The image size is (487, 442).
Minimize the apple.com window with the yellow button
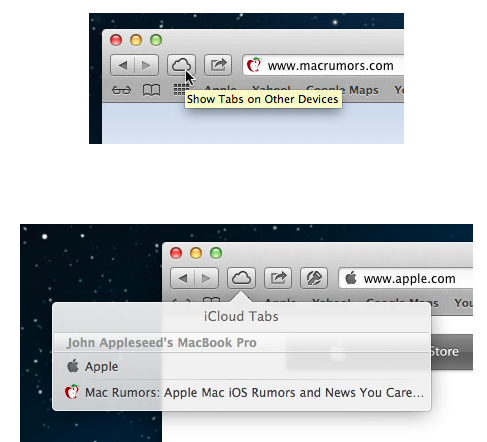tap(196, 253)
